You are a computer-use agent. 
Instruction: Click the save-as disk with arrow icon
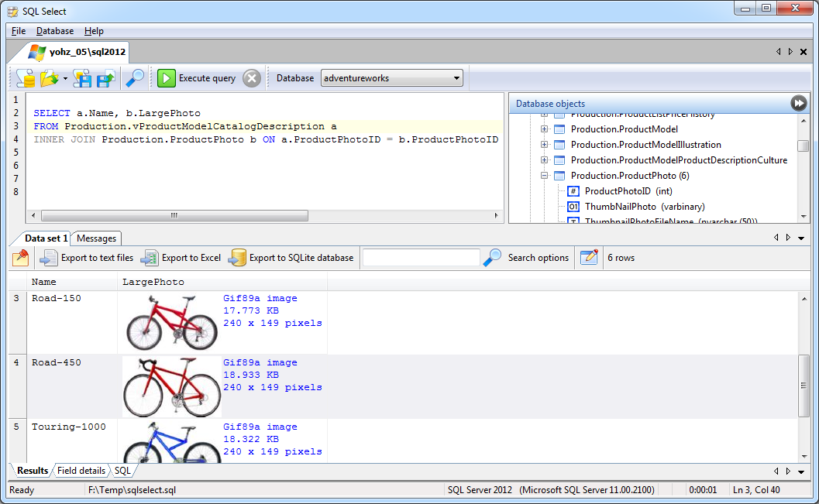105,78
